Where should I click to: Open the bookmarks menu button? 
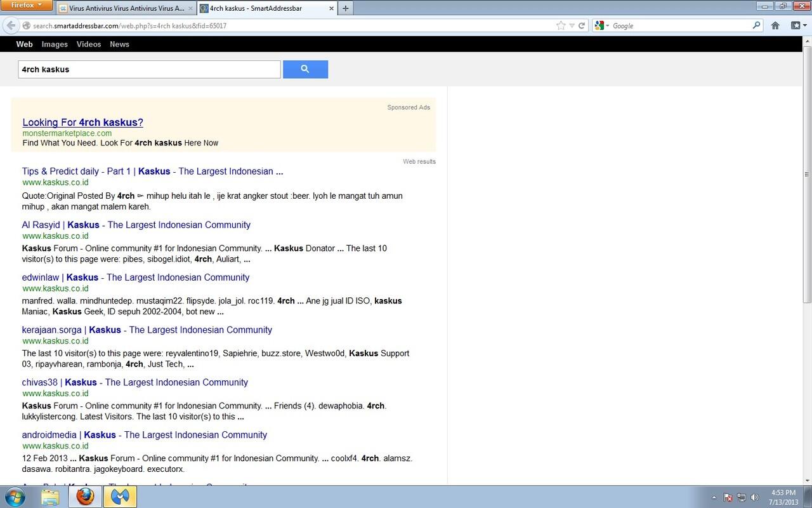click(x=798, y=26)
